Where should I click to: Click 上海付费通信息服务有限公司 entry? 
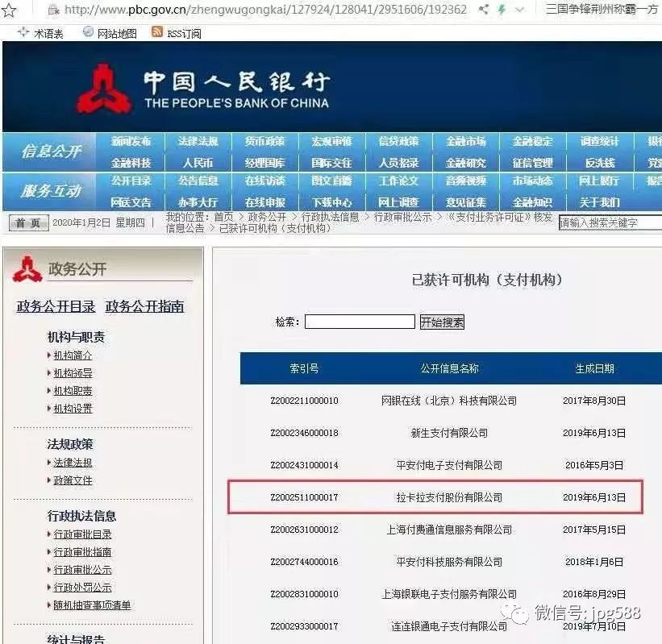point(449,530)
